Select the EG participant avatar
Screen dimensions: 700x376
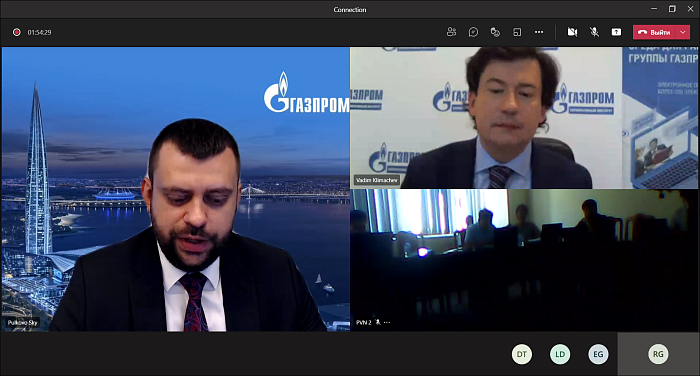point(598,354)
